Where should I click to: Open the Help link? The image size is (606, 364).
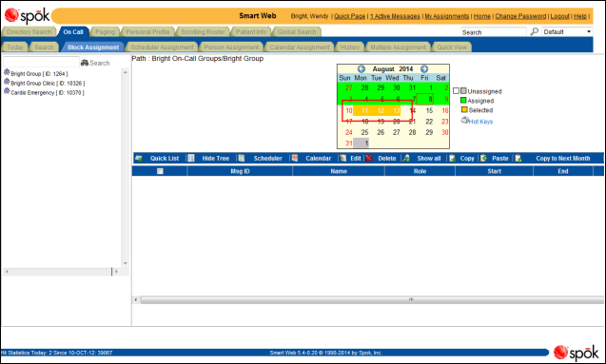(580, 16)
